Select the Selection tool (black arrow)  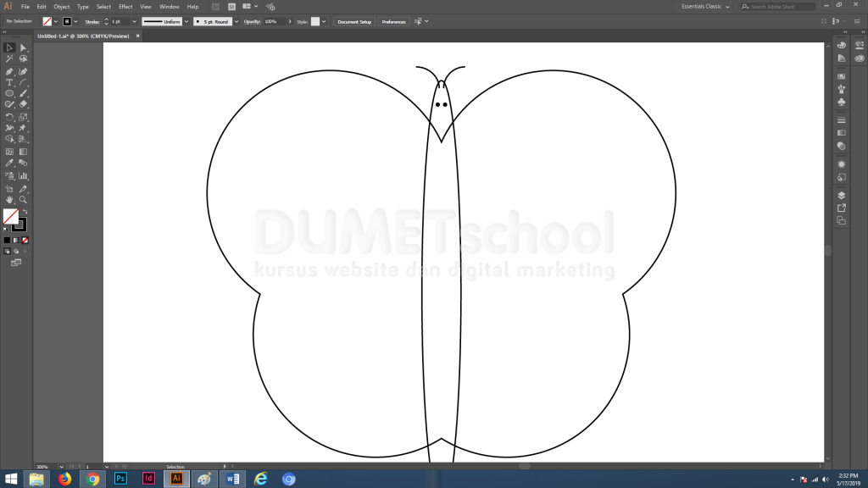[9, 47]
